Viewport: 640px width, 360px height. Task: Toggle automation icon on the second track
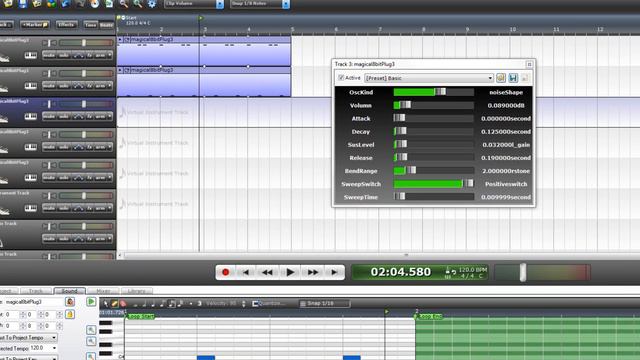pos(78,86)
